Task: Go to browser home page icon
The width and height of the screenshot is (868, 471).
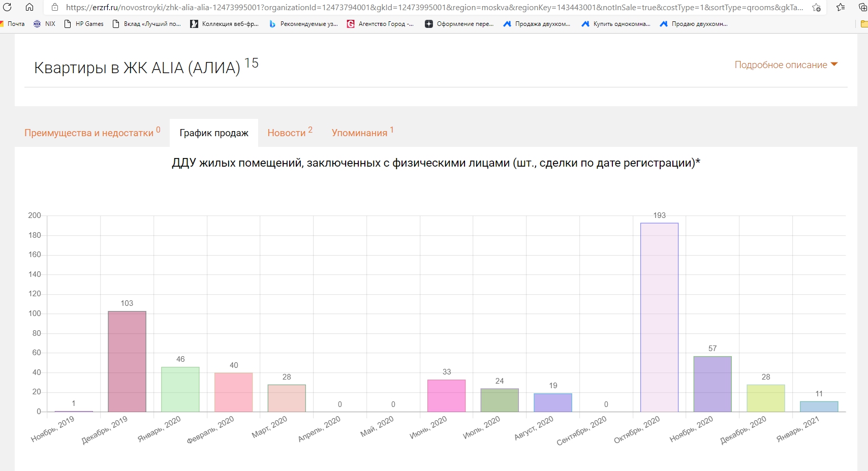Action: [x=29, y=7]
